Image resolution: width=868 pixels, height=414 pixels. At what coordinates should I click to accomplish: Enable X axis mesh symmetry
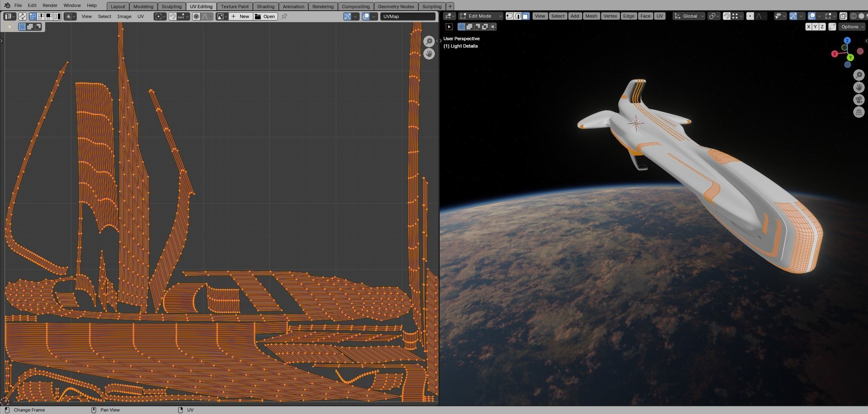point(809,27)
